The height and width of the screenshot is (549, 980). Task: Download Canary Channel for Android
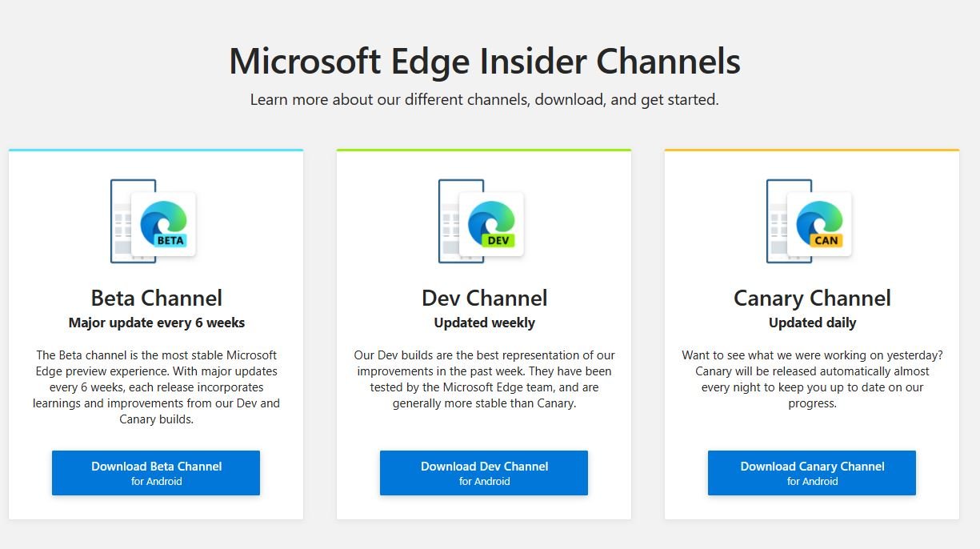[812, 473]
